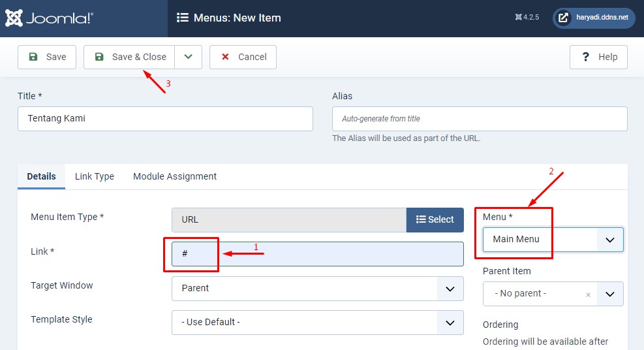Clear the Parent Item selection with x
Viewport: 644px width, 350px height.
588,294
